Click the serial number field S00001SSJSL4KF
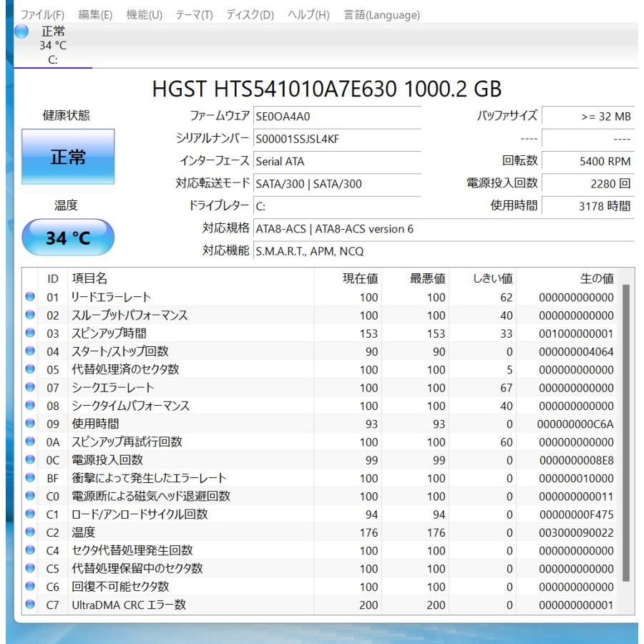 point(337,139)
